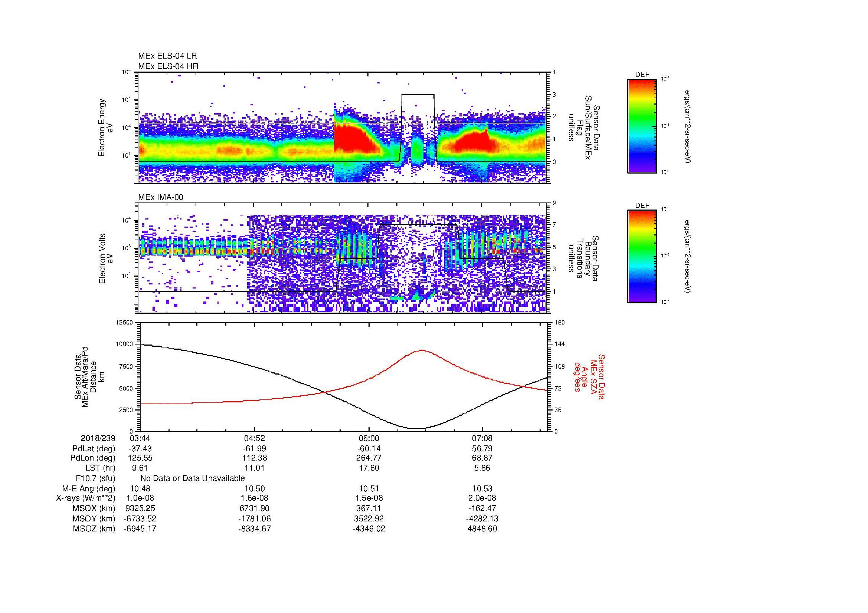Image resolution: width=868 pixels, height=613 pixels.
Task: Select the top DEF color bar
Action: click(x=642, y=126)
